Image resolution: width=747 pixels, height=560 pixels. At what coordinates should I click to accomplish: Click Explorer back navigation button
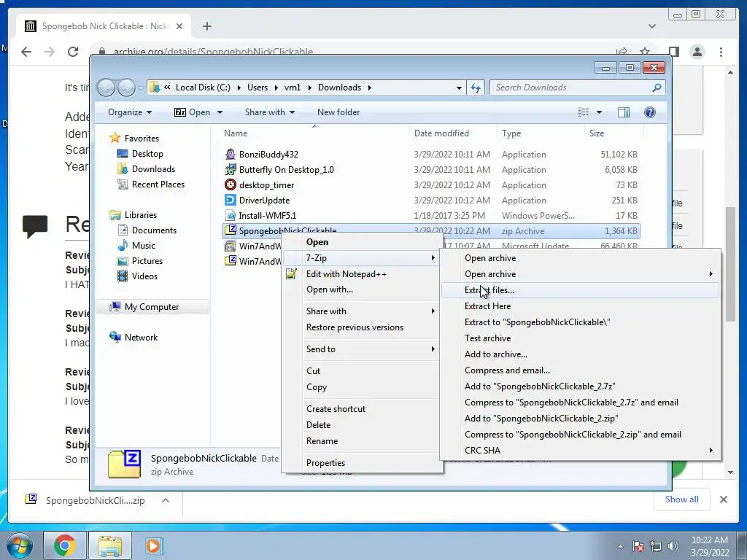click(x=107, y=87)
